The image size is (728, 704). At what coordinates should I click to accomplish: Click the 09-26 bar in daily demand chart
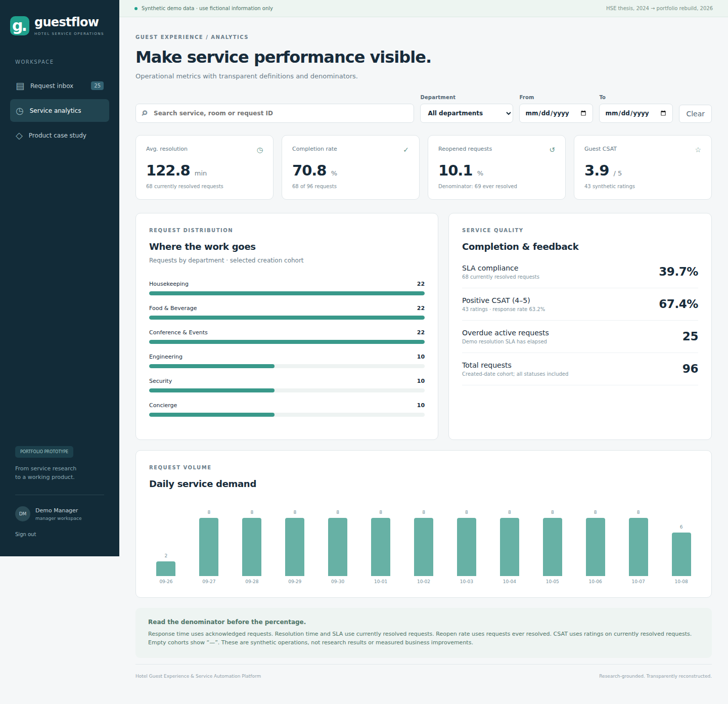[166, 568]
